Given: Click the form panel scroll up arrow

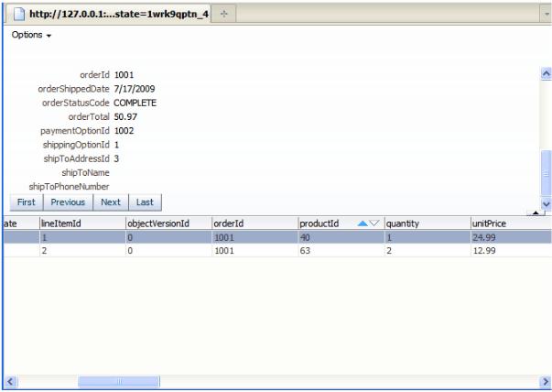Looking at the screenshot, I should pyautogui.click(x=546, y=73).
